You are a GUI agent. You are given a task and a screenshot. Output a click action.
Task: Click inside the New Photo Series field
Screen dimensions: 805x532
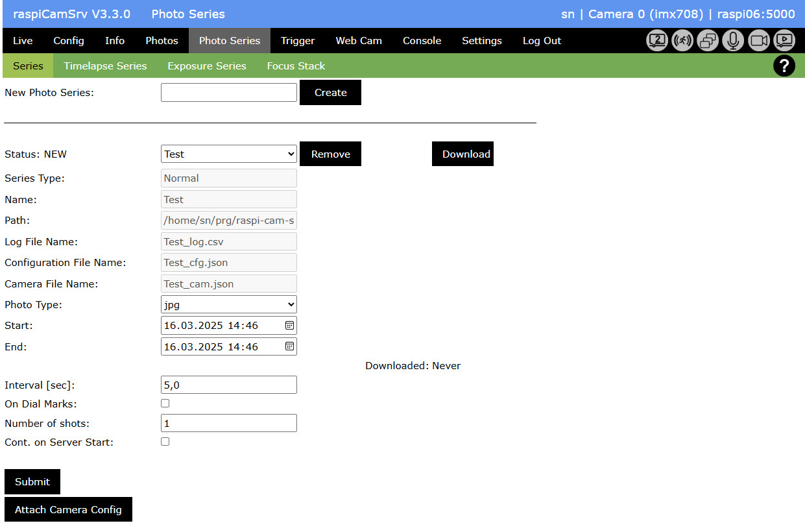click(228, 92)
